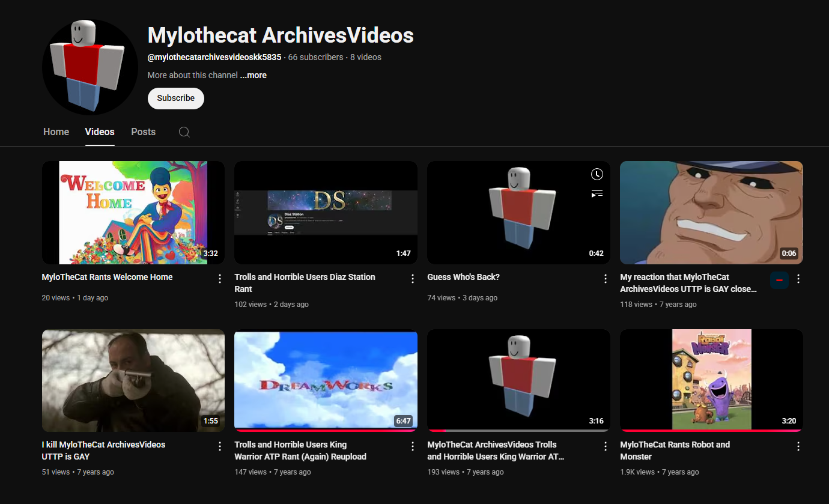Click 102 views • 2 days ago text
Image resolution: width=829 pixels, height=504 pixels.
coord(272,305)
